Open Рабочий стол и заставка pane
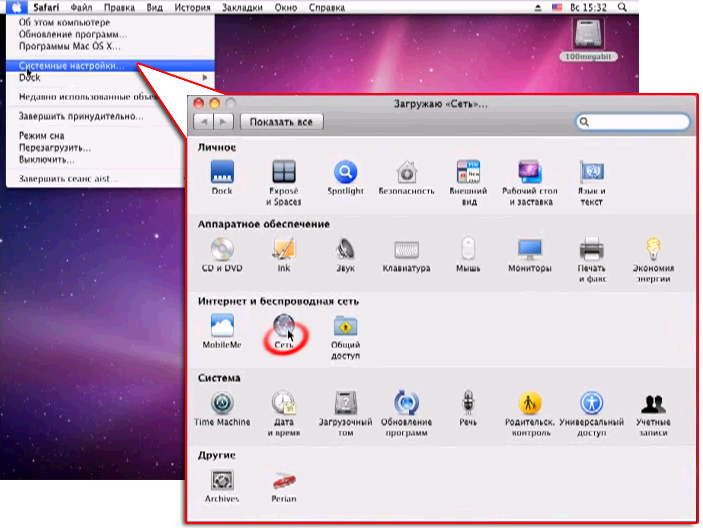 (530, 172)
